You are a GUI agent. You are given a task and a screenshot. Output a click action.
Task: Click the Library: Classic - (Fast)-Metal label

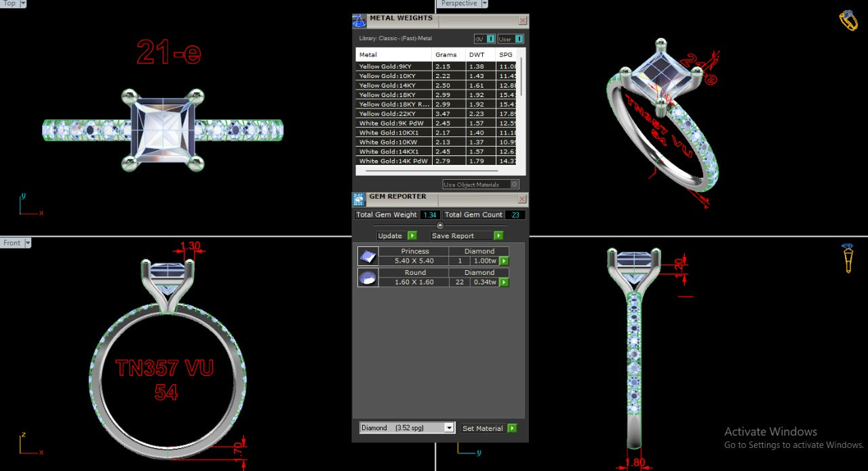(395, 39)
